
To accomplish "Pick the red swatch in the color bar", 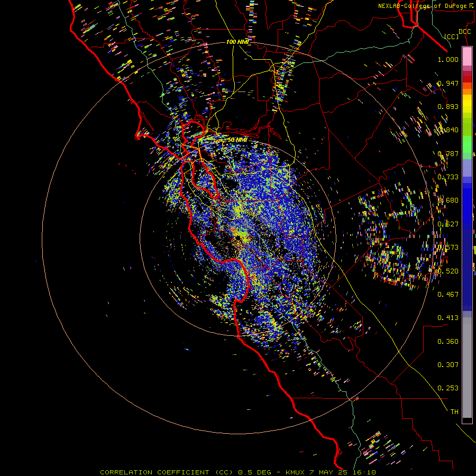I will click(x=467, y=79).
